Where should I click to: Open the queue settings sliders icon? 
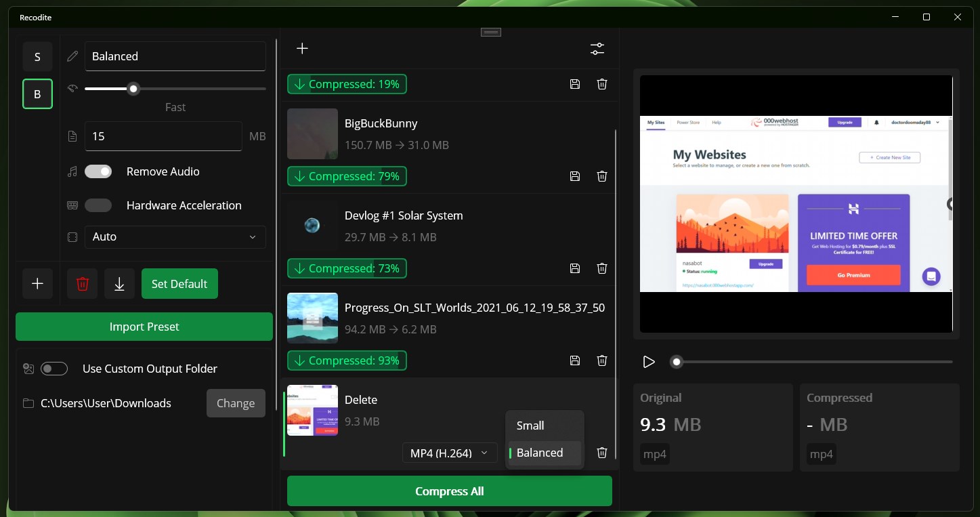[597, 49]
